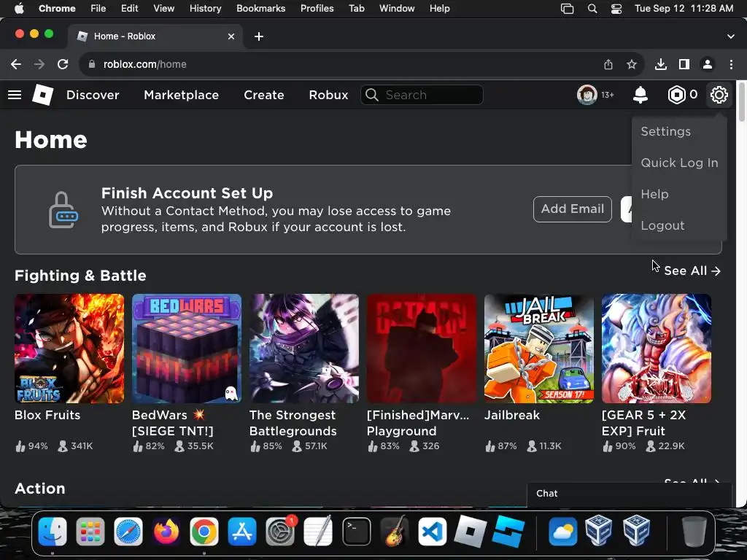Viewport: 747px width, 560px height.
Task: Click the Roblox logo icon
Action: click(x=42, y=94)
